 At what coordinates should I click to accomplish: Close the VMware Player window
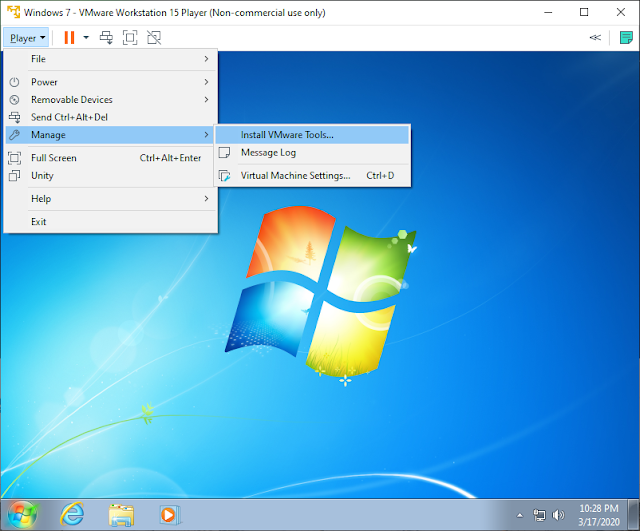[x=621, y=12]
